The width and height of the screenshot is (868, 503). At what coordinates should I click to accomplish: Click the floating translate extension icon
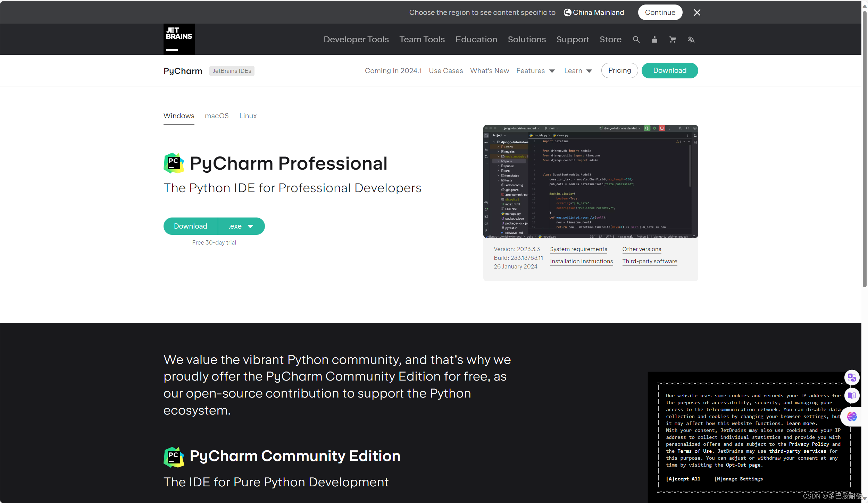click(x=852, y=378)
